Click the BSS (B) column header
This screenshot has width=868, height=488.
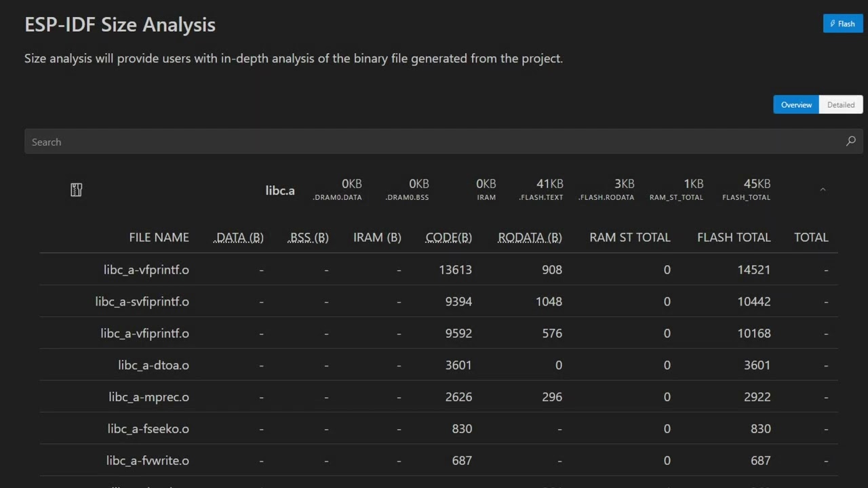tap(309, 237)
